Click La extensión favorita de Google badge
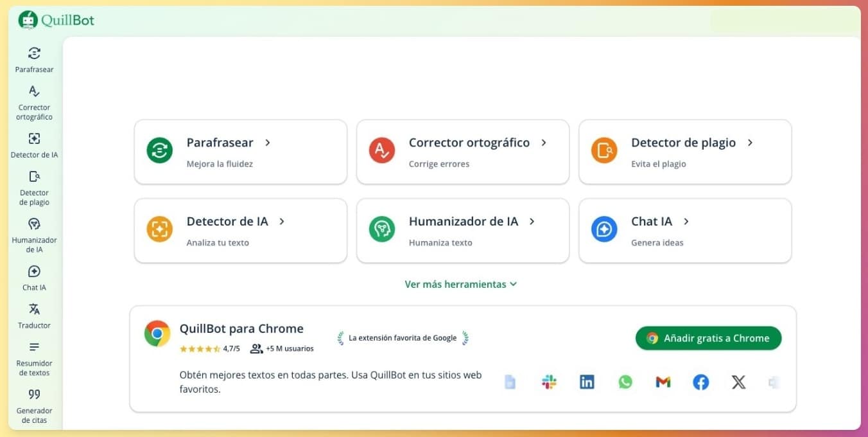The width and height of the screenshot is (868, 437). coord(403,338)
